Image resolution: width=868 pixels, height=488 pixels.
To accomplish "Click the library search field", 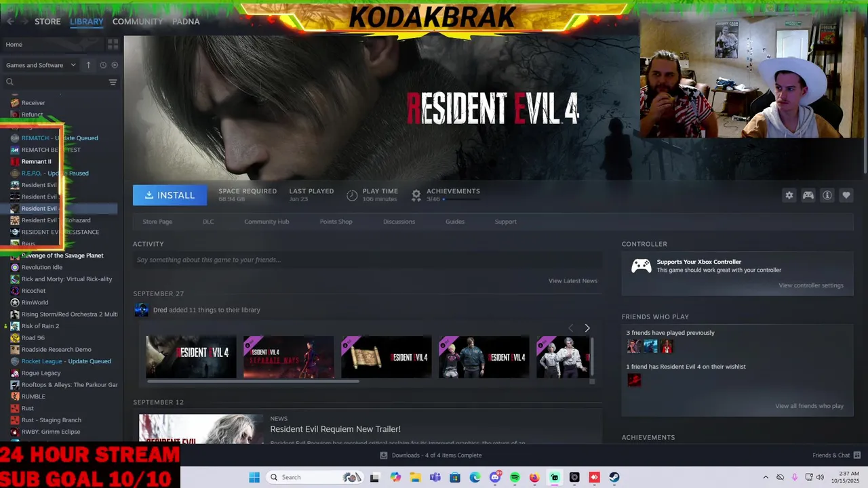I will (x=54, y=82).
